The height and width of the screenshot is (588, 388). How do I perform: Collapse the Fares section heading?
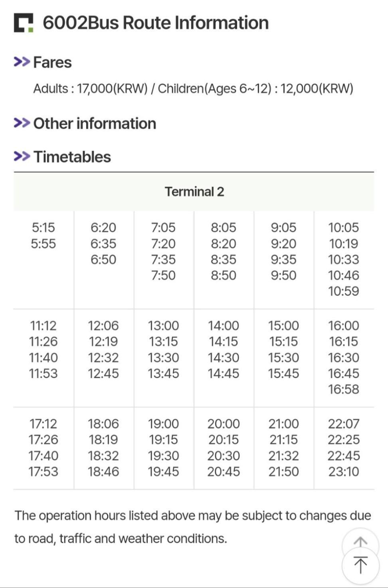[x=52, y=62]
